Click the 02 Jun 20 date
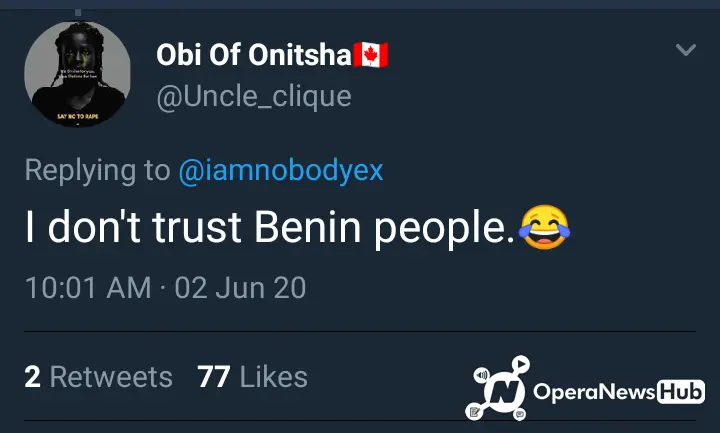This screenshot has height=433, width=720. pyautogui.click(x=240, y=288)
